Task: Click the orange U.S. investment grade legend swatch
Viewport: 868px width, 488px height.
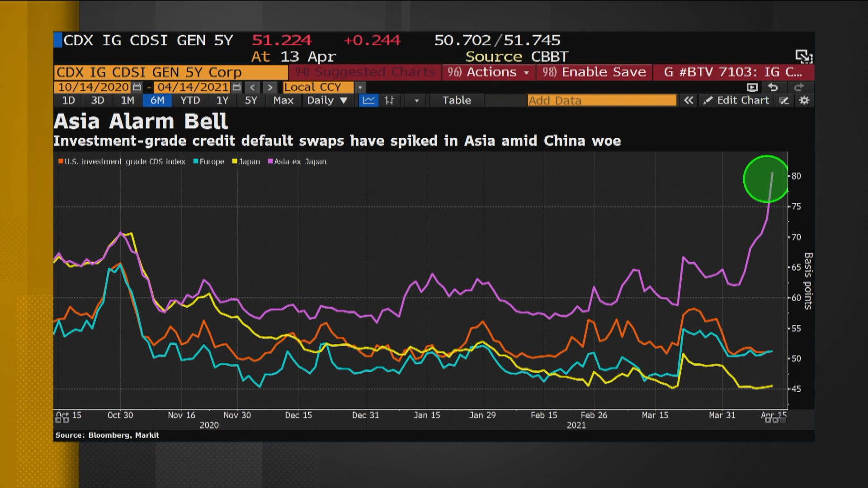Action: click(x=61, y=161)
